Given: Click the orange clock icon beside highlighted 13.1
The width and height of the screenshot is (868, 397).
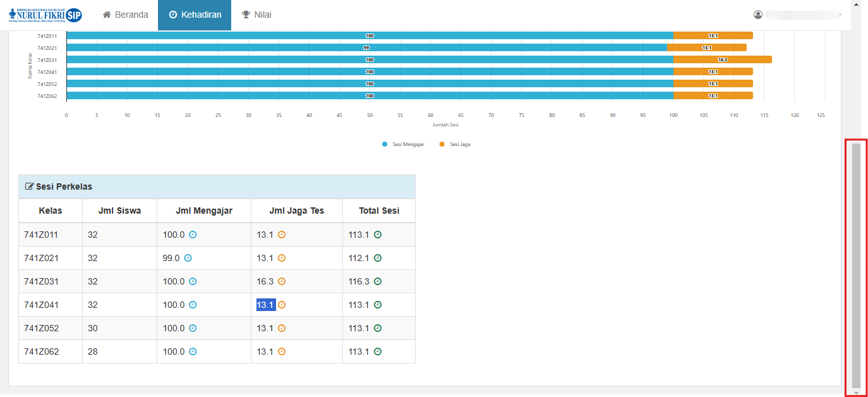Looking at the screenshot, I should pos(282,305).
